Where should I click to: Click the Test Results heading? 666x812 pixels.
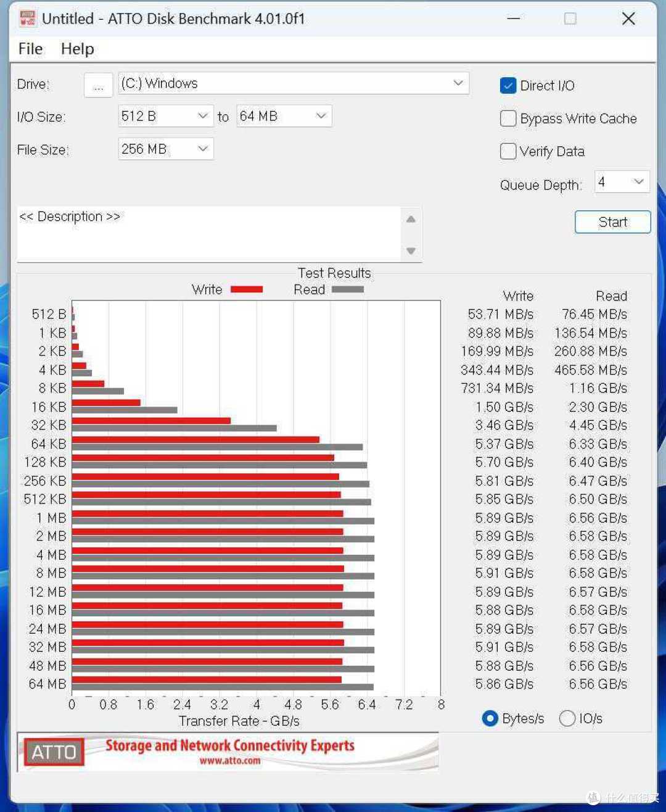pyautogui.click(x=334, y=273)
